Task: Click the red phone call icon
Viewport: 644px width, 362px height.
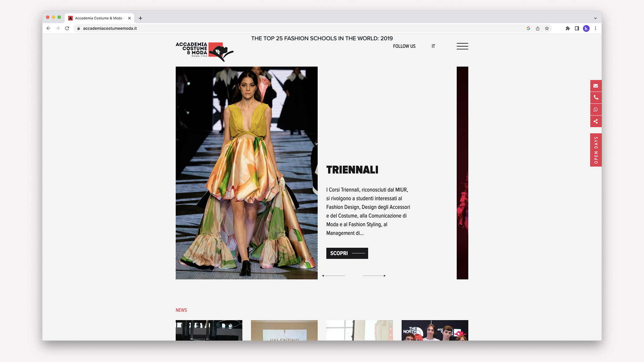Action: pyautogui.click(x=596, y=98)
